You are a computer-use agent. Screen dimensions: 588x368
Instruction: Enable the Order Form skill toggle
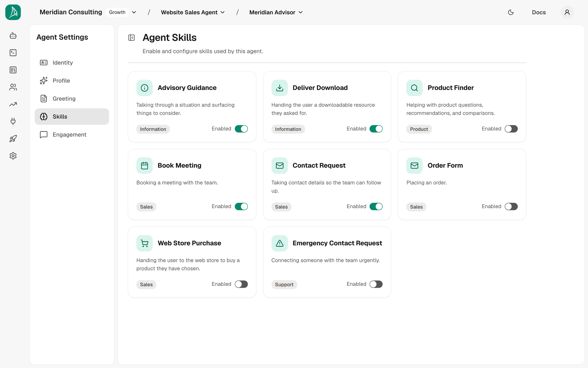(x=511, y=206)
